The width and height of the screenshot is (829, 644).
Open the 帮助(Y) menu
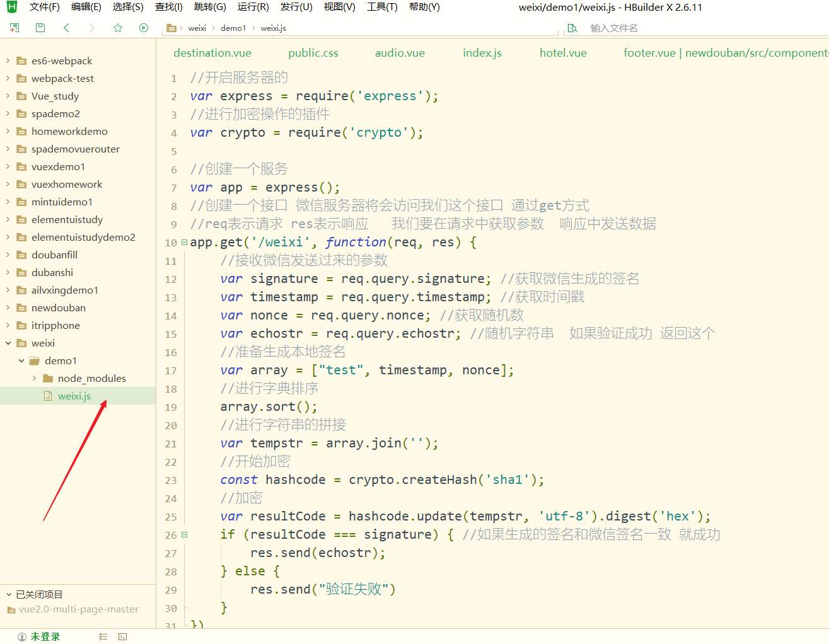(424, 7)
